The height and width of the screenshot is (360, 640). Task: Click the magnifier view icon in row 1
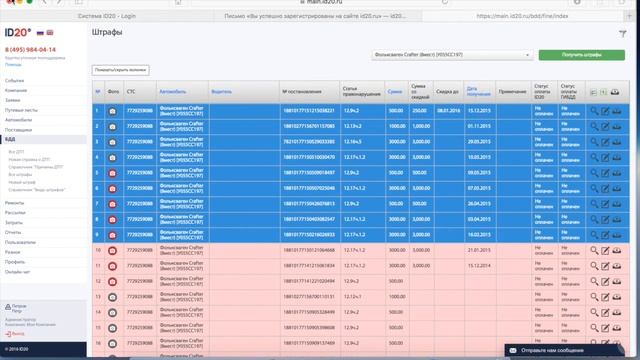tap(594, 111)
